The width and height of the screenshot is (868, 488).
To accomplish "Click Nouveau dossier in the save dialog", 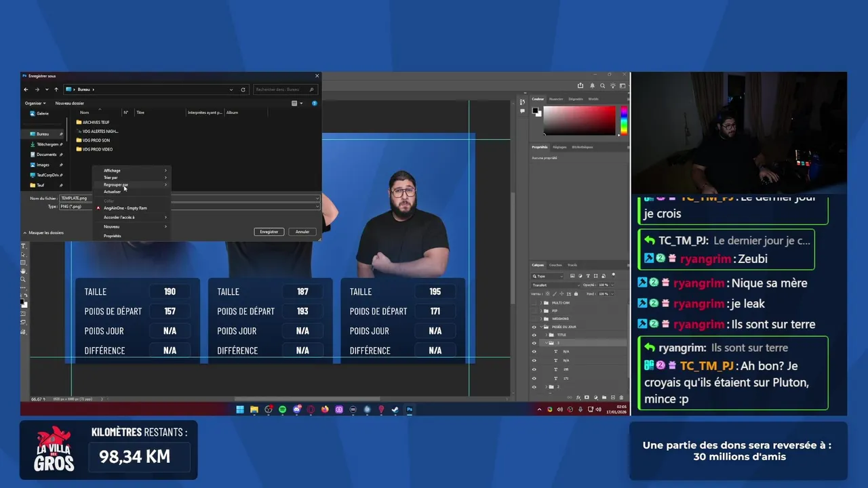I will tap(70, 103).
